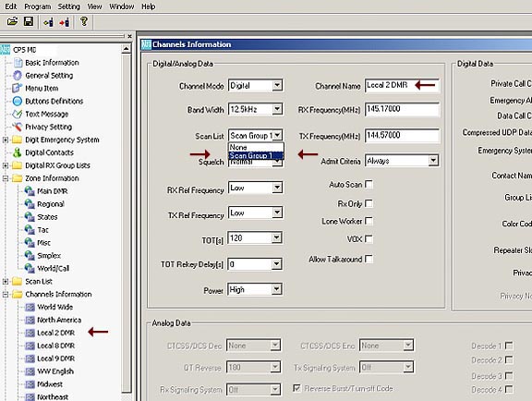This screenshot has height=401, width=532.
Task: Expand Digital RX Group Lists folder
Action: coord(6,165)
